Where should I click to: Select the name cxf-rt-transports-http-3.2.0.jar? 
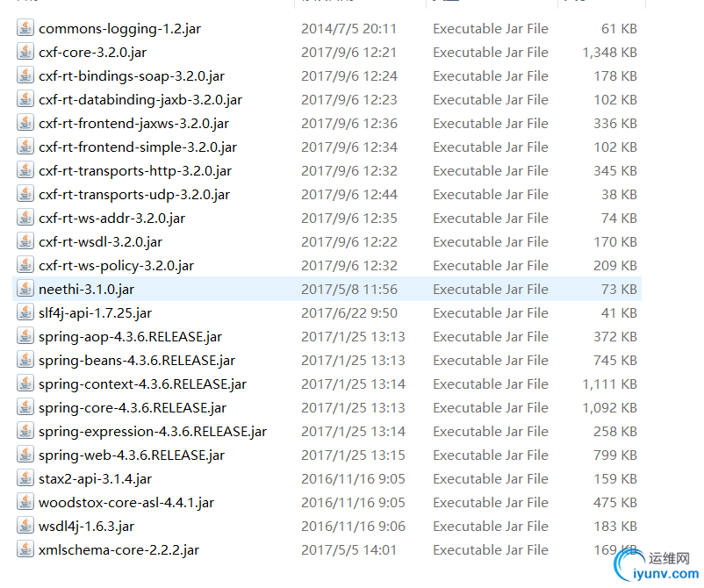135,171
